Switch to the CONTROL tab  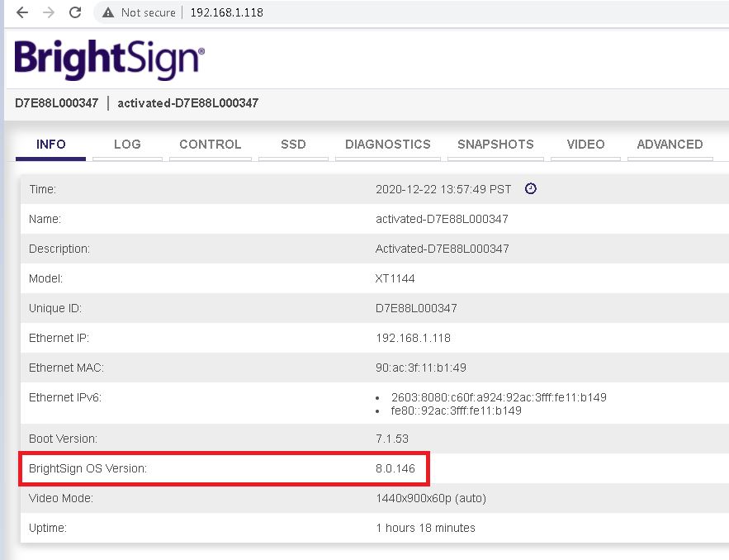210,145
